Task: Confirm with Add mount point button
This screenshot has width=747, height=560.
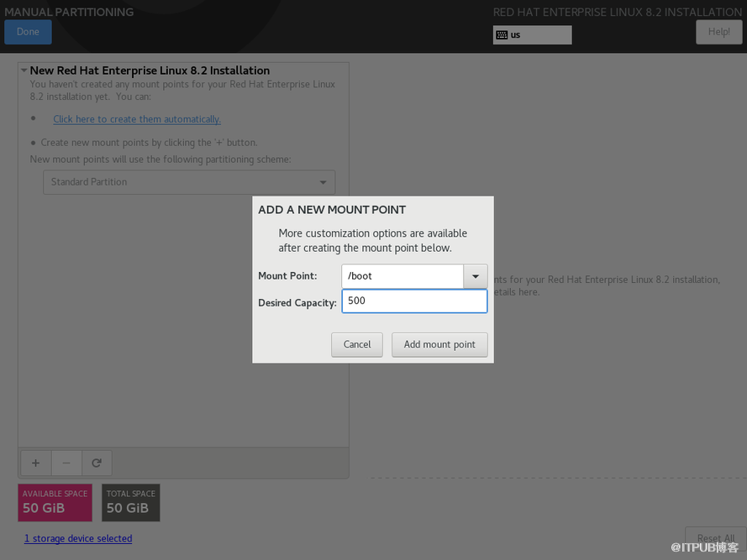Action: pyautogui.click(x=439, y=344)
